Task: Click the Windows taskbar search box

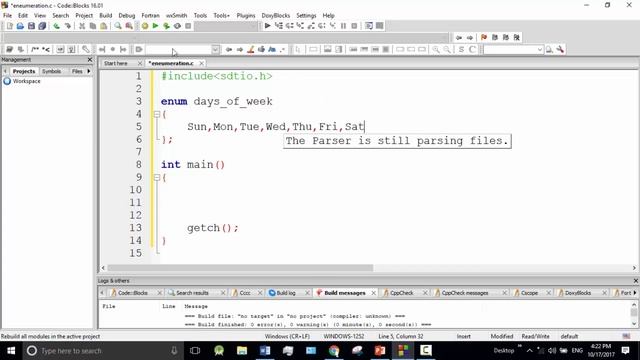Action: pyautogui.click(x=102, y=351)
